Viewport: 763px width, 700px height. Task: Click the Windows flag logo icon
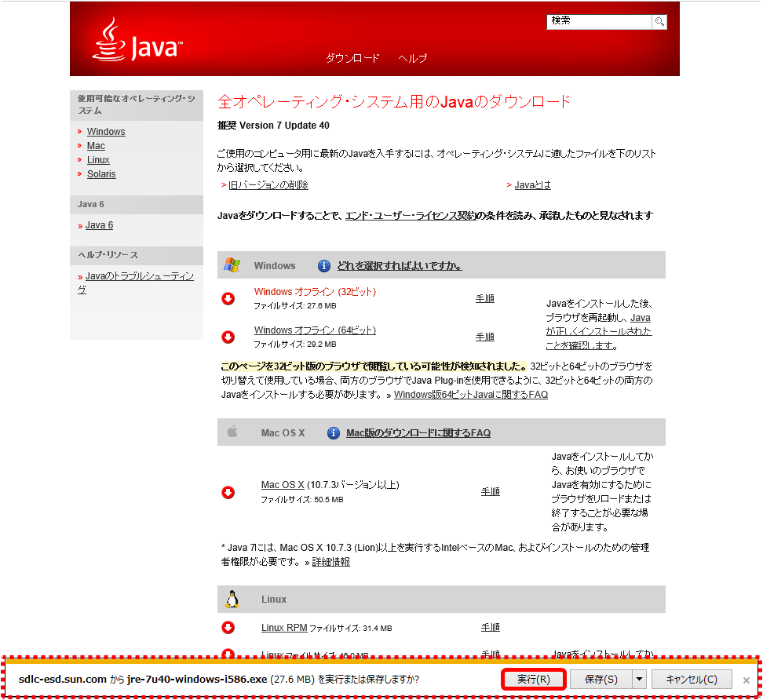tap(232, 265)
